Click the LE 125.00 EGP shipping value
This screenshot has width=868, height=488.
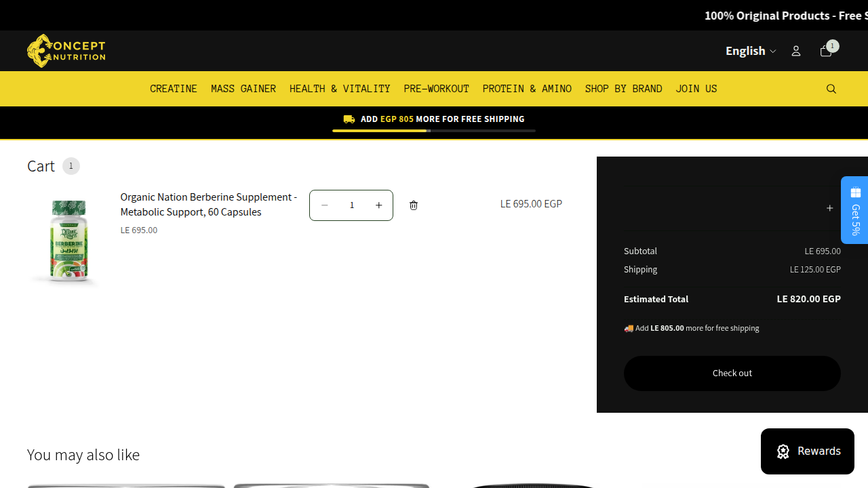[x=815, y=270]
